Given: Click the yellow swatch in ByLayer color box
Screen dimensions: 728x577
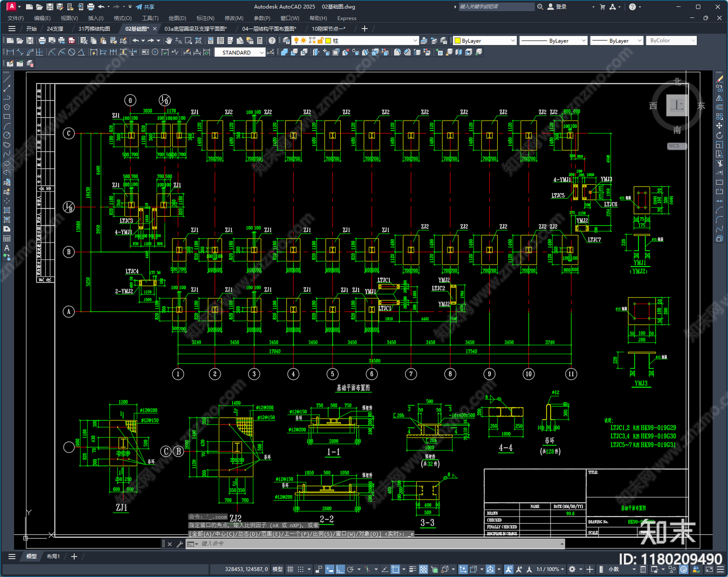Looking at the screenshot, I should point(457,40).
